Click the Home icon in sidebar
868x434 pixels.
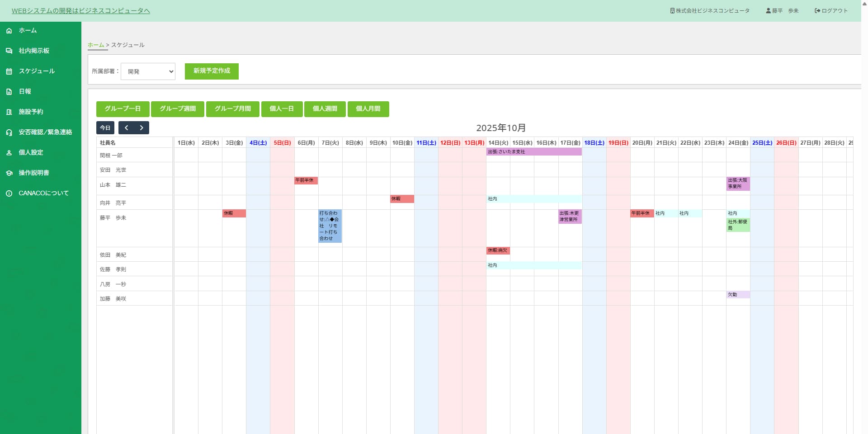point(9,31)
